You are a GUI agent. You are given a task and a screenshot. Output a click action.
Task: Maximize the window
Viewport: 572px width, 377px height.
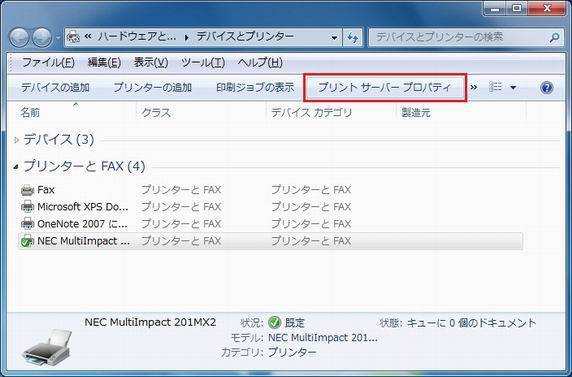tap(517, 8)
